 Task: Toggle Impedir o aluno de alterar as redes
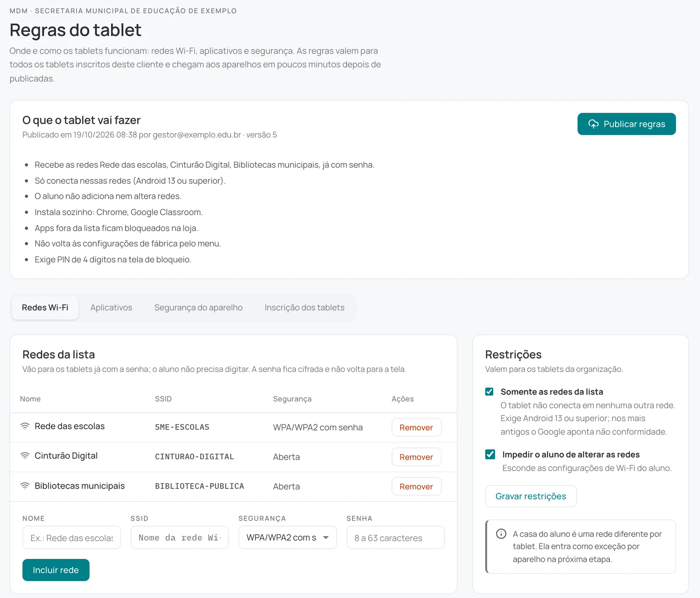click(x=490, y=455)
